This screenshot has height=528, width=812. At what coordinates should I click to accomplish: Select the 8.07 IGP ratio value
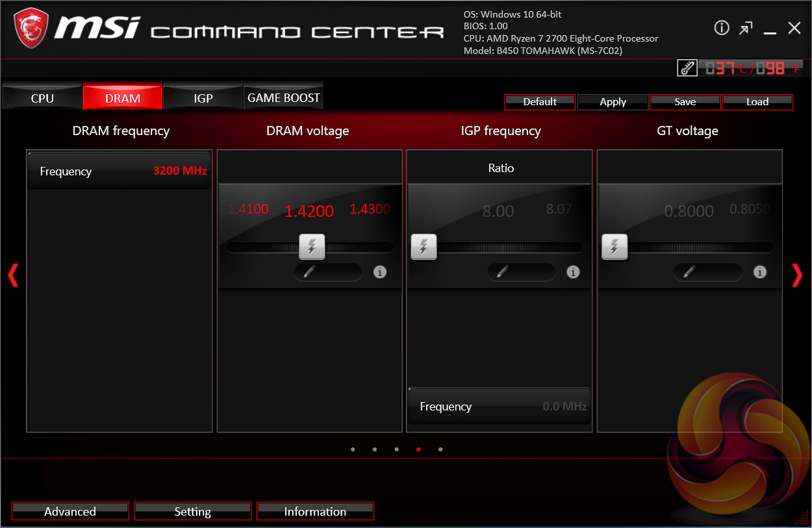pyautogui.click(x=559, y=209)
